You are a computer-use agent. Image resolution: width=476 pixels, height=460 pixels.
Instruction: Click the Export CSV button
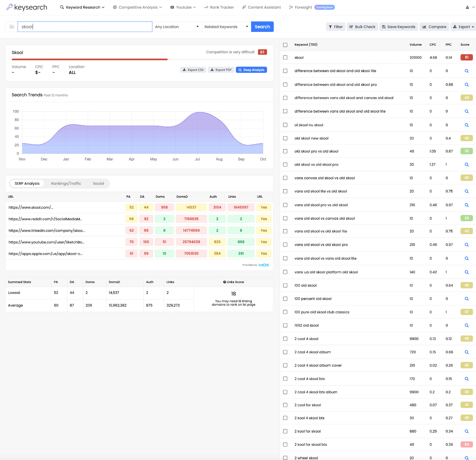click(x=193, y=70)
